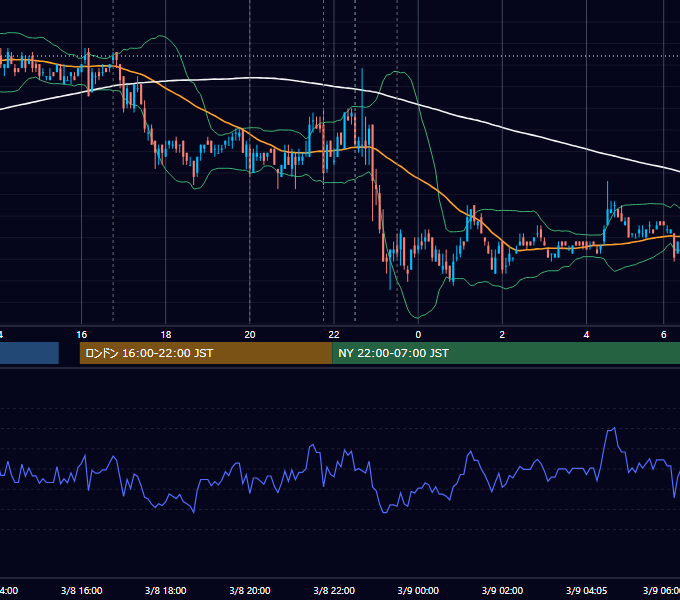Click the upper axis hour label 16
This screenshot has height=600, width=680.
(x=82, y=335)
